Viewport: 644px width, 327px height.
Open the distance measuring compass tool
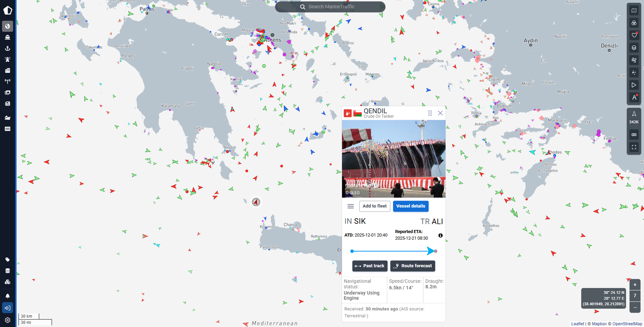point(634,97)
